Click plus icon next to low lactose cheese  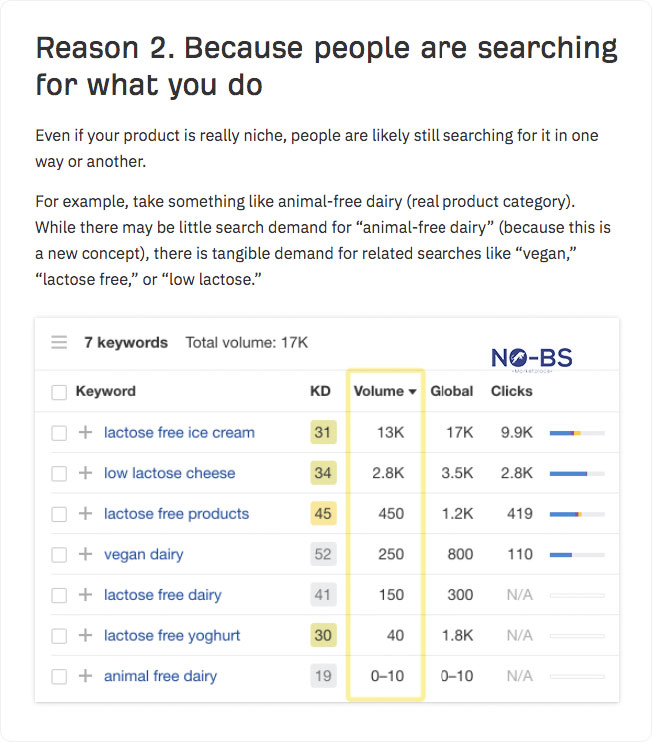coord(85,473)
